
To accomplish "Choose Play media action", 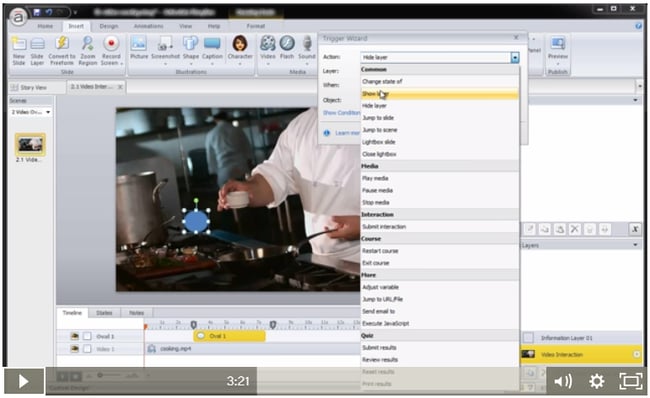I will coord(439,178).
